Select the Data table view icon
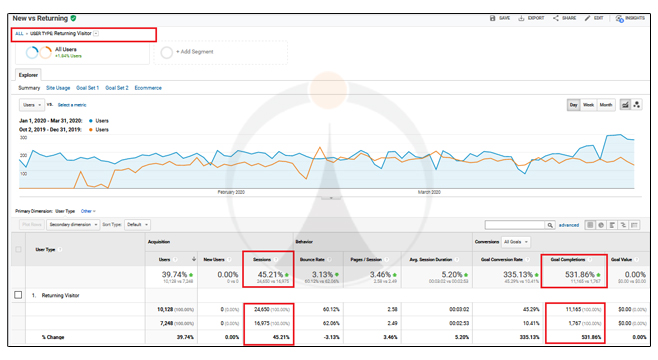The height and width of the screenshot is (360, 658). [590, 225]
